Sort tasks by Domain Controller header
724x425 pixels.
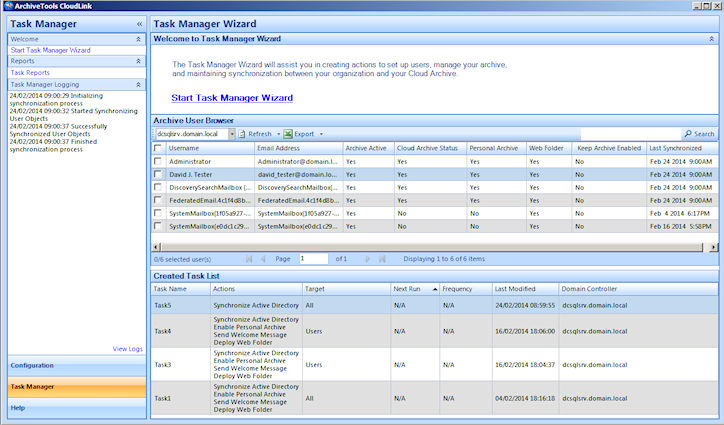coord(638,289)
